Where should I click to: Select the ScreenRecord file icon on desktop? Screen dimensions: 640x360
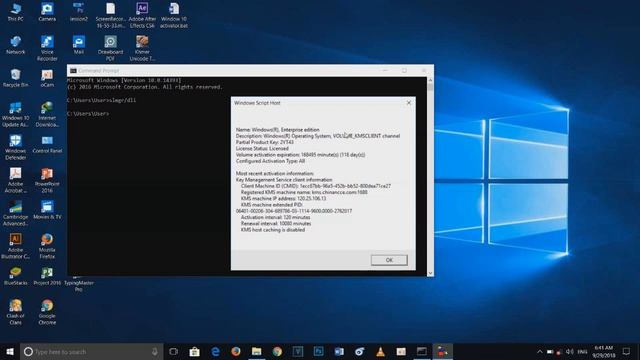[110, 15]
